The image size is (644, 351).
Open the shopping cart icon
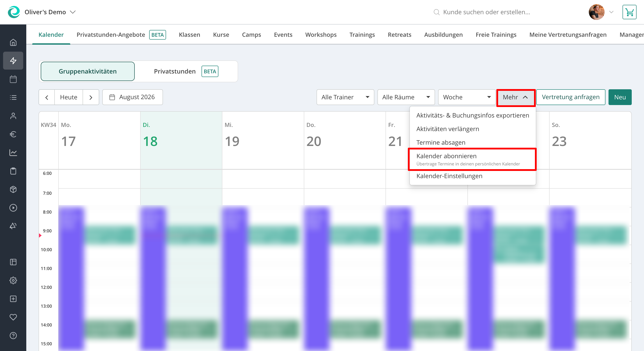pyautogui.click(x=629, y=12)
